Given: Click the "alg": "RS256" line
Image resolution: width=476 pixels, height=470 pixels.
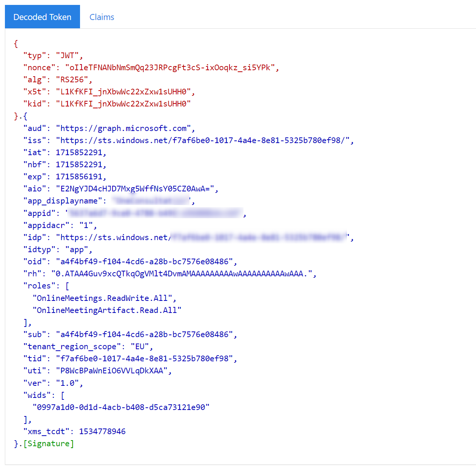Looking at the screenshot, I should click(58, 80).
